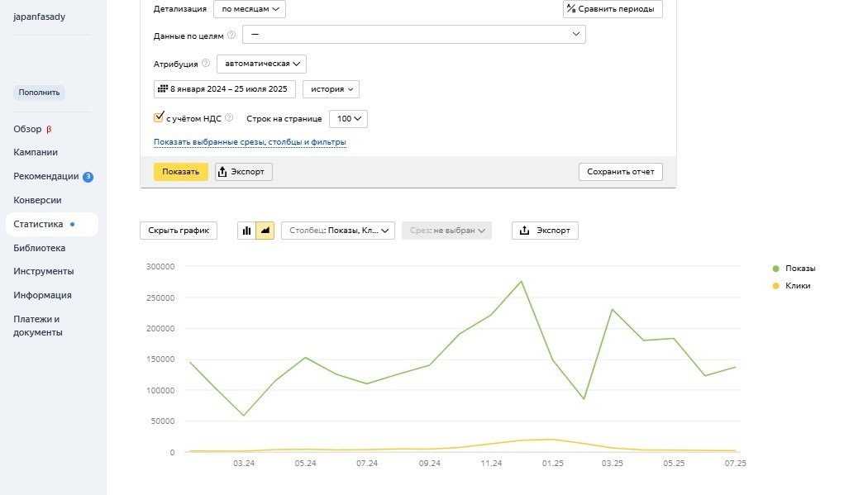Switch chart to area graph view
The height and width of the screenshot is (495, 868).
click(265, 231)
